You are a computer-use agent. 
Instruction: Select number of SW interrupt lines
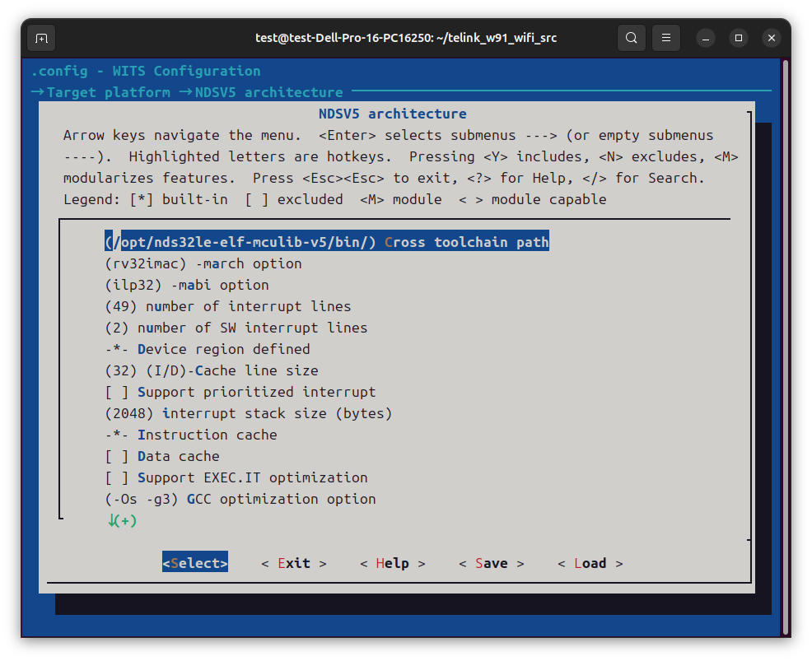(x=236, y=328)
